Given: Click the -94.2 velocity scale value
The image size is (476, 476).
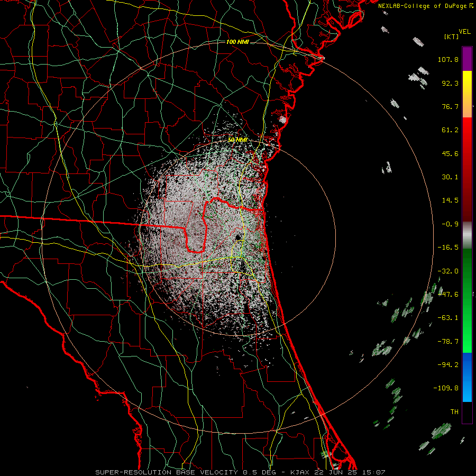Looking at the screenshot, I should (x=448, y=365).
